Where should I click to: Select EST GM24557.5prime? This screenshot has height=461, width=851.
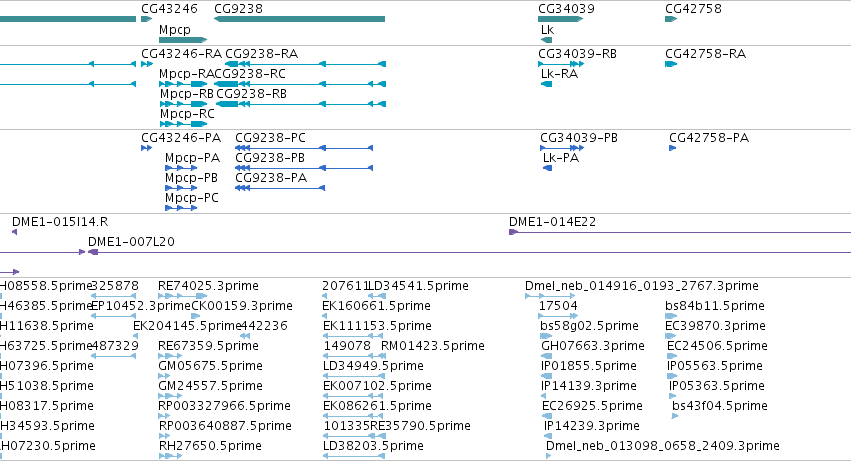tap(210, 387)
